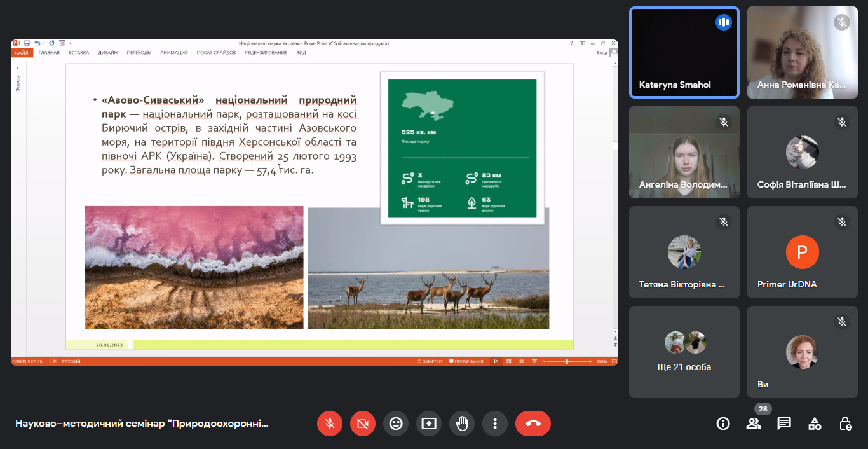The height and width of the screenshot is (449, 868).
Task: Adjust the PowerPoint zoom slider
Action: click(x=567, y=361)
